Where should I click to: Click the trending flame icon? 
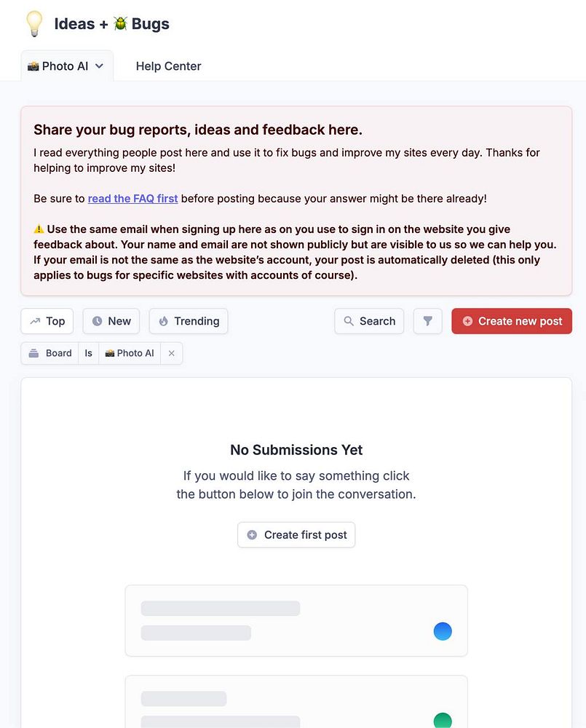163,321
